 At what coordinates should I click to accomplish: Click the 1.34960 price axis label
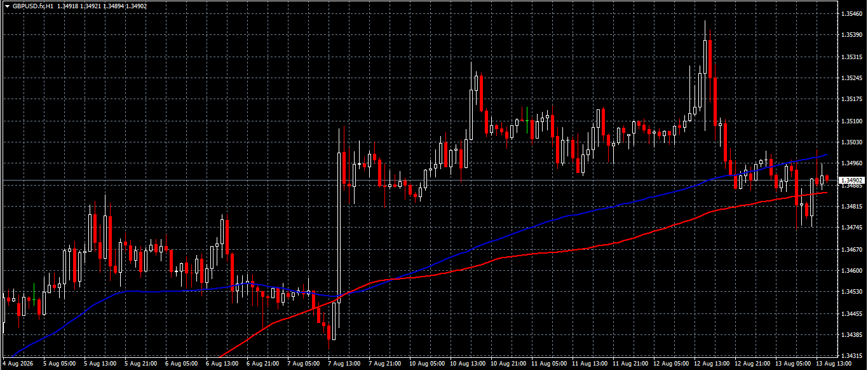(x=851, y=163)
